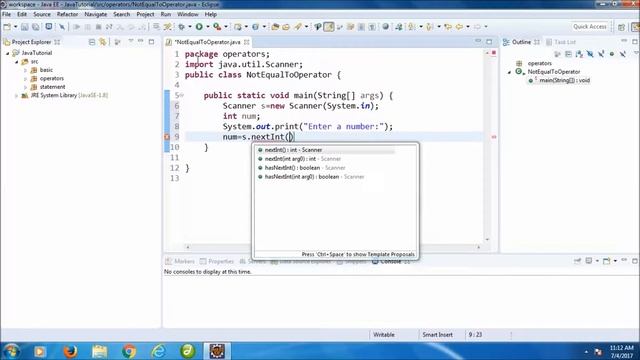Viewport: 640px width, 360px height.
Task: Collapse All in Project Explorer
Action: tap(92, 42)
